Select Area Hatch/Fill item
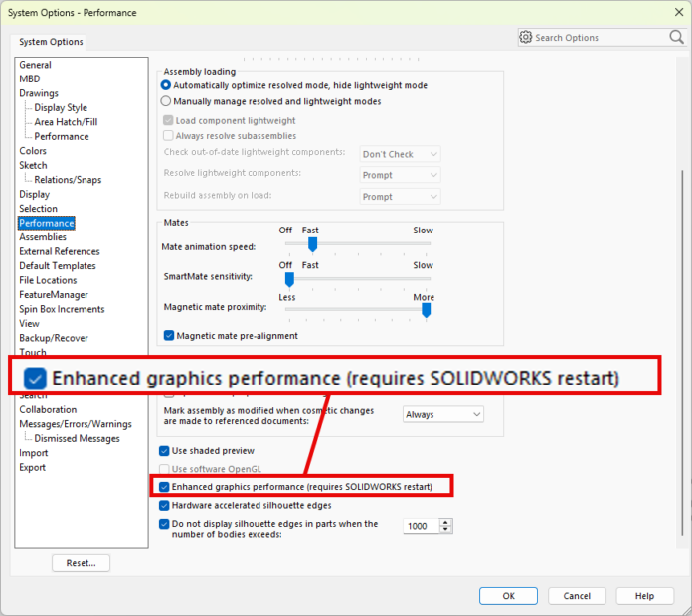692x616 pixels. click(x=66, y=122)
